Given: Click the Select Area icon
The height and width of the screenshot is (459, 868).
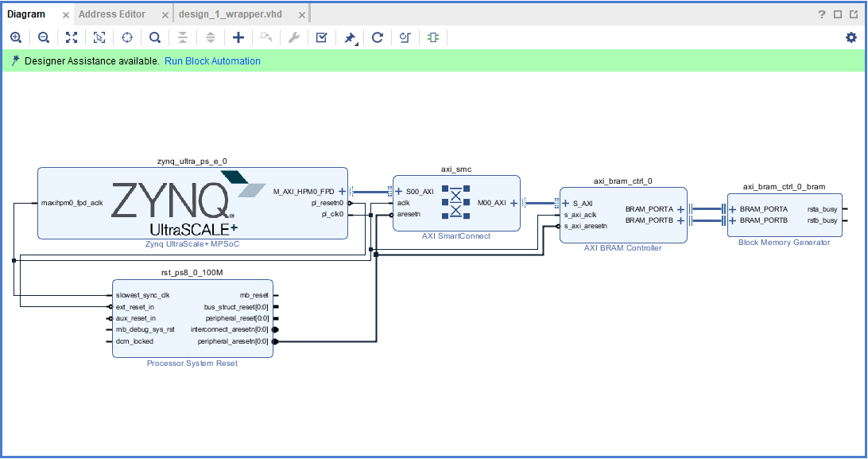Looking at the screenshot, I should [99, 37].
